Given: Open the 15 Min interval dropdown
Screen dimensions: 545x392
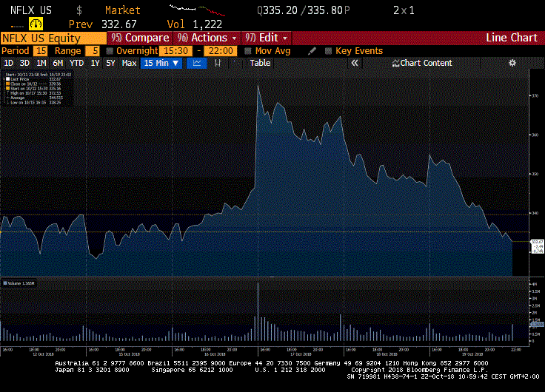Looking at the screenshot, I should point(161,63).
